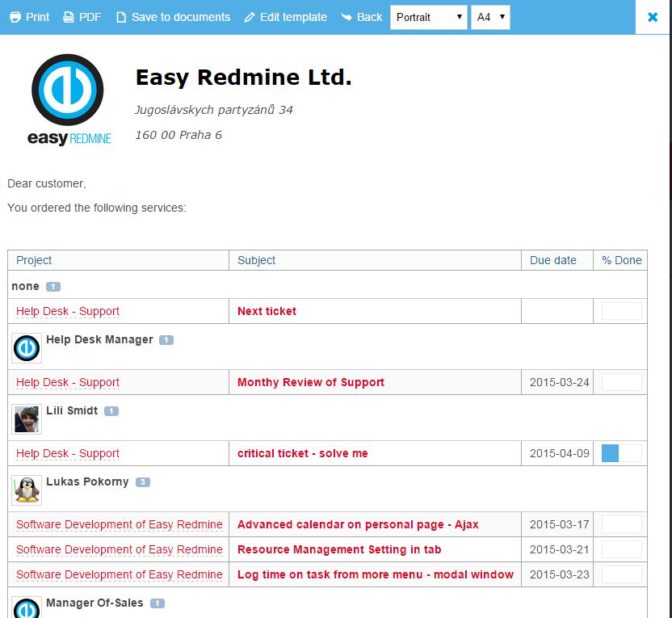Screen dimensions: 672x618
Task: Click due date 2015-03-17
Action: click(x=559, y=524)
